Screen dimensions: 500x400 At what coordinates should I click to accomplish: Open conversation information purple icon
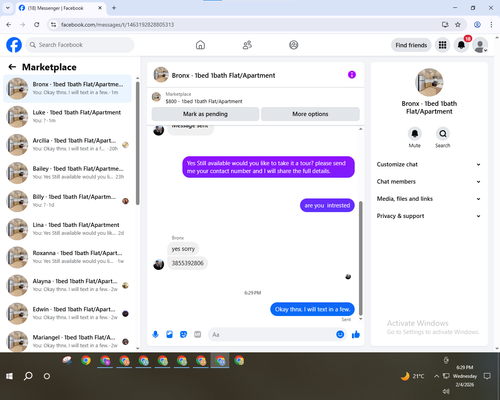click(352, 75)
